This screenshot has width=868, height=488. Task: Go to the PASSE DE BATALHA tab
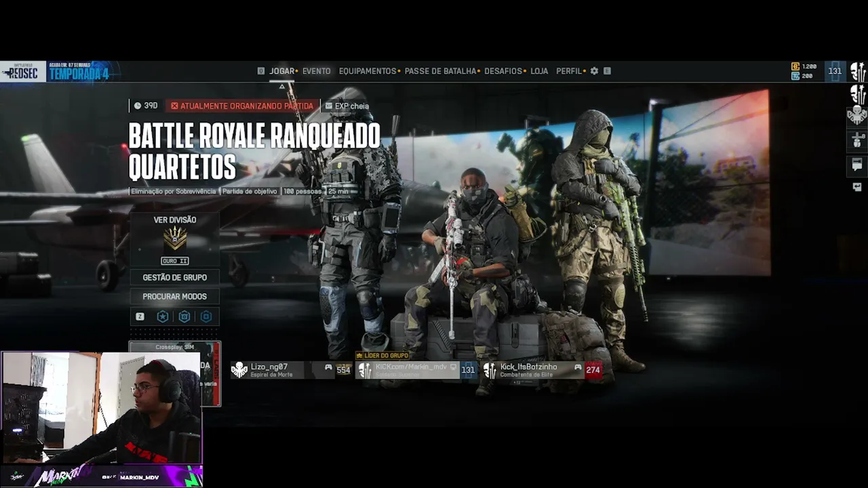coord(441,70)
